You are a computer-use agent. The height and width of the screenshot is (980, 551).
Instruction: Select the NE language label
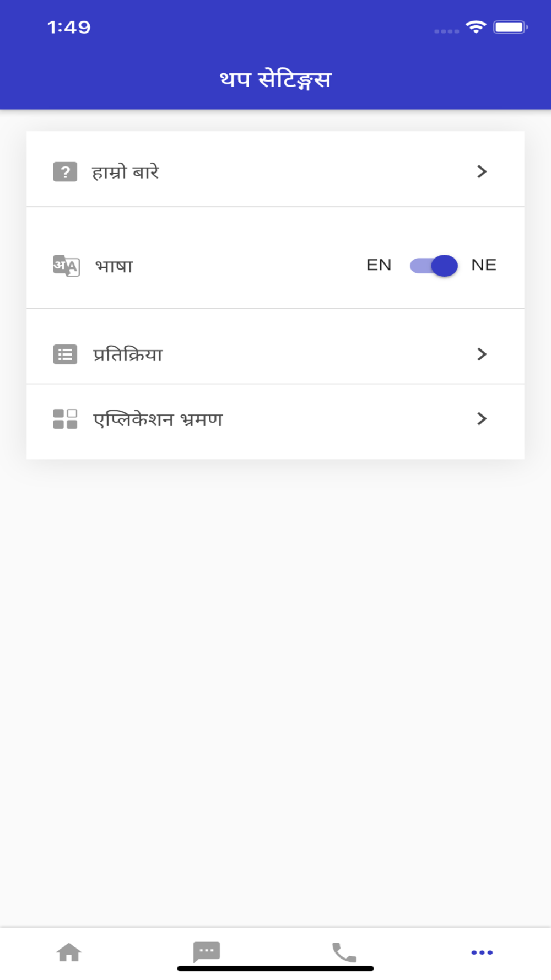coord(484,265)
